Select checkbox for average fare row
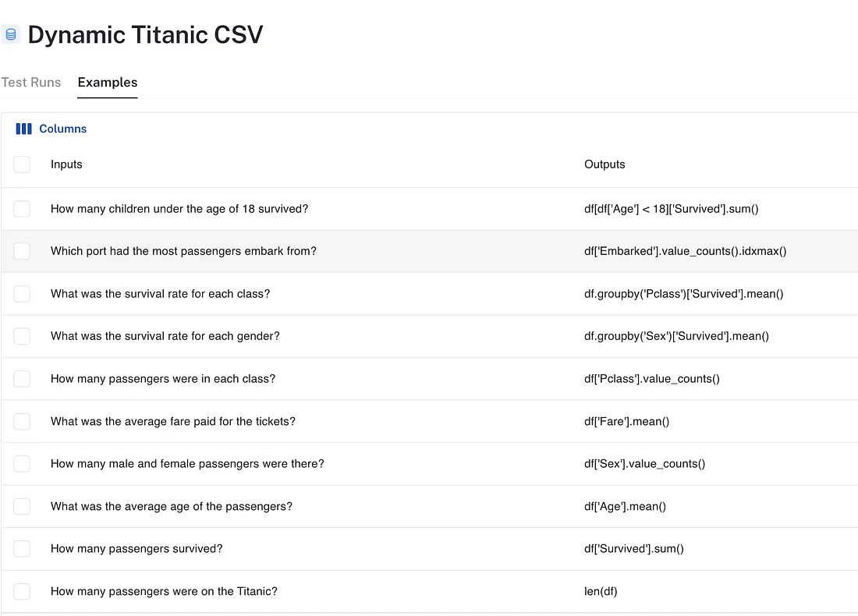The image size is (858, 616). pos(22,421)
